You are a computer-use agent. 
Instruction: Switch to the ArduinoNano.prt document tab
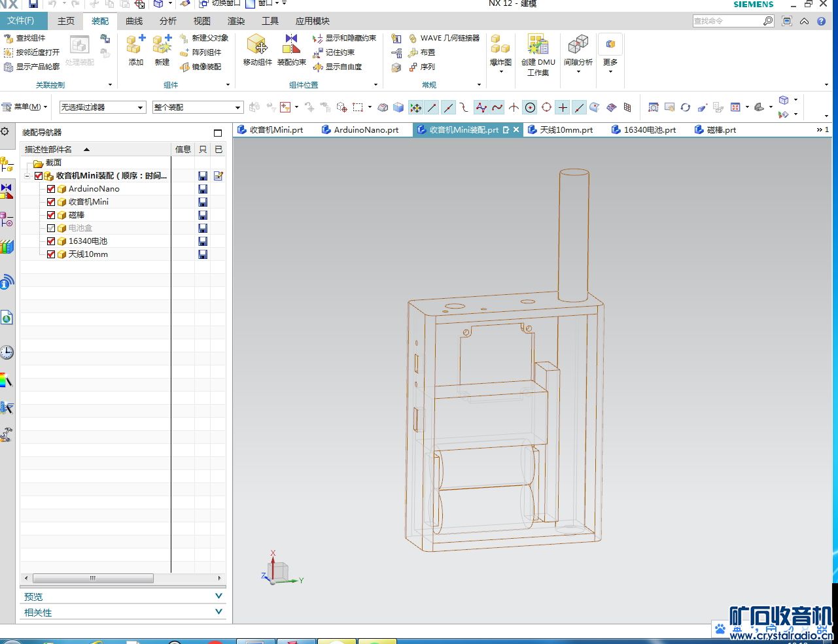coord(360,130)
